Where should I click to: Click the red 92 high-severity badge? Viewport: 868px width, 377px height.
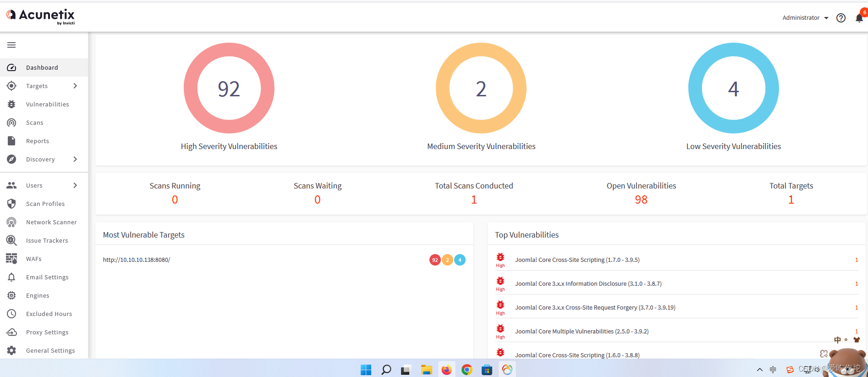435,260
